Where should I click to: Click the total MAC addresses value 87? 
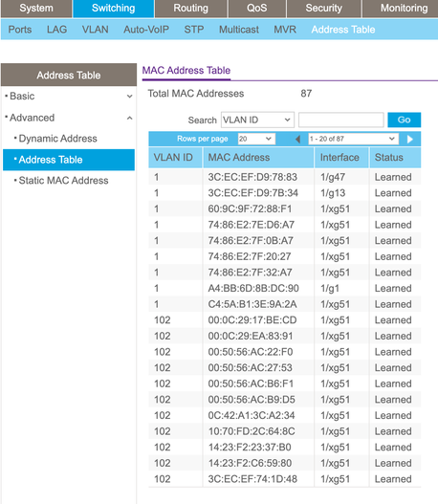[306, 94]
